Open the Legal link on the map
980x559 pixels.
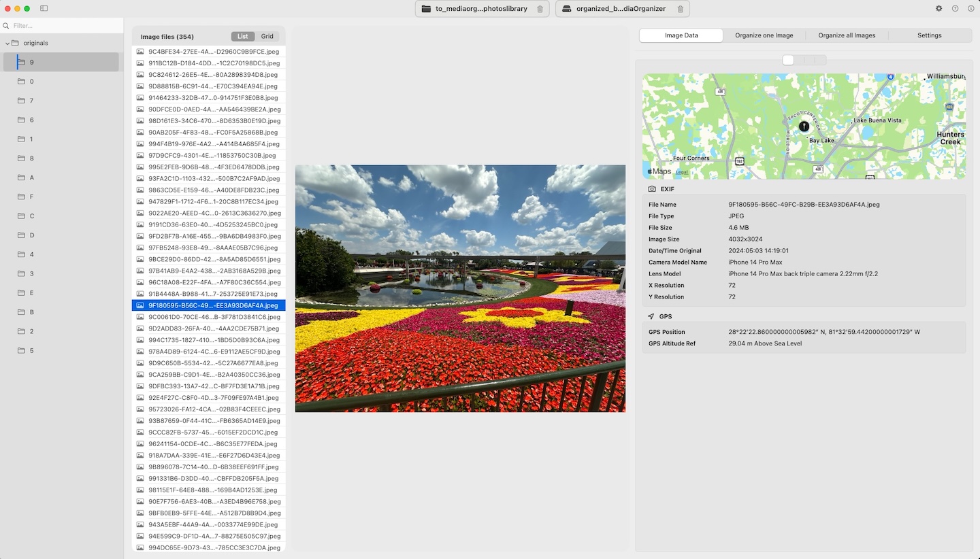tap(680, 171)
